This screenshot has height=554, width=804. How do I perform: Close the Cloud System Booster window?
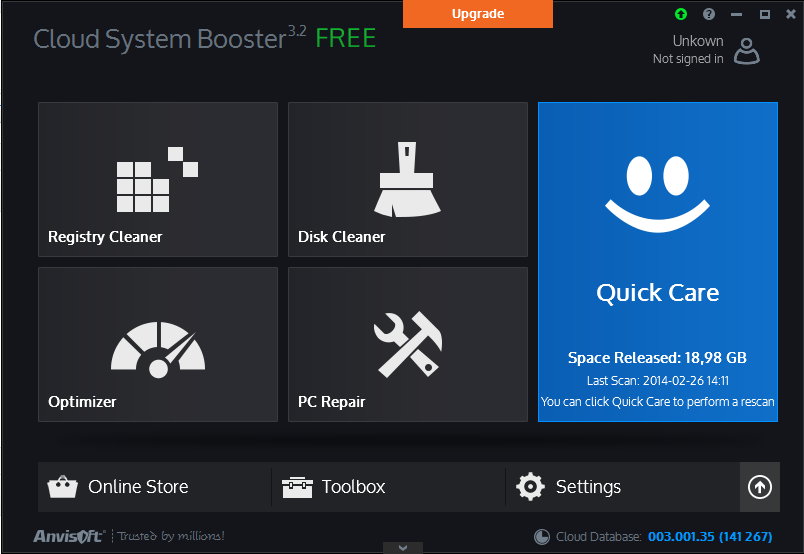(791, 14)
